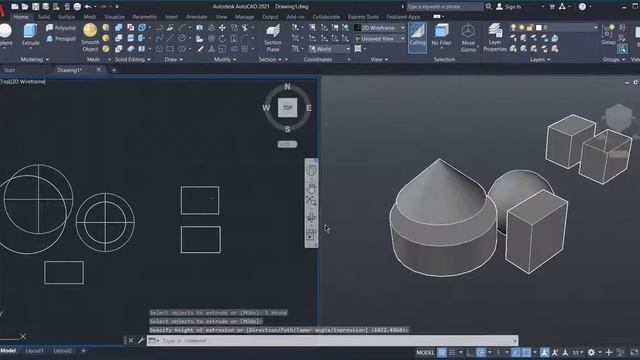Viewport: 640px width, 360px height.
Task: Click the MODEL space button
Action: click(425, 352)
